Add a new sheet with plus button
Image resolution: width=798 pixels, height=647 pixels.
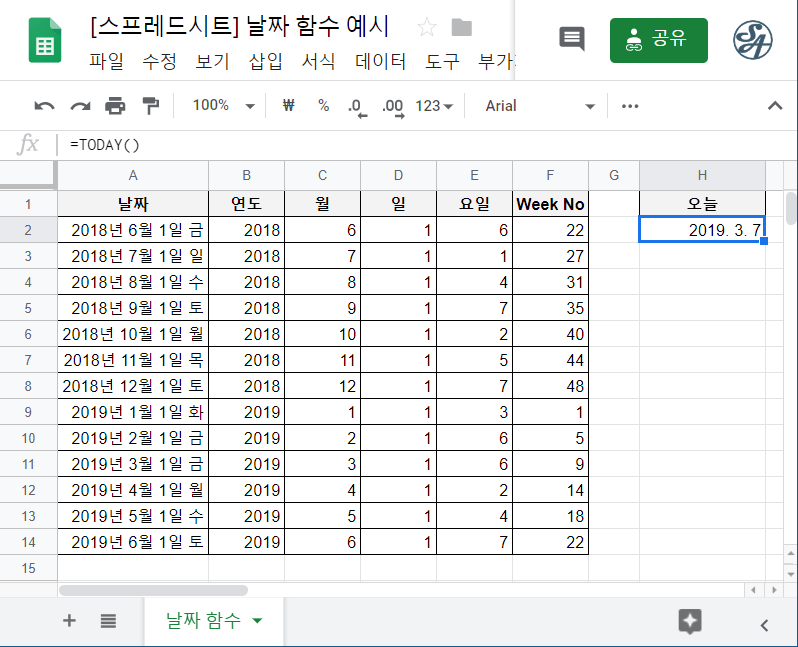tap(69, 621)
